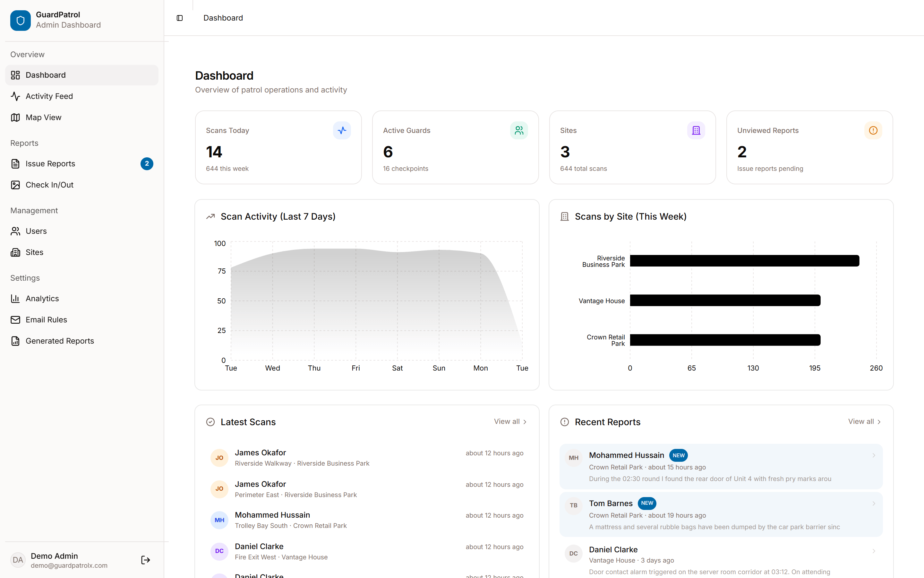The image size is (924, 578).
Task: Click the NEW badge beside Mohammed Hussain
Action: (679, 455)
